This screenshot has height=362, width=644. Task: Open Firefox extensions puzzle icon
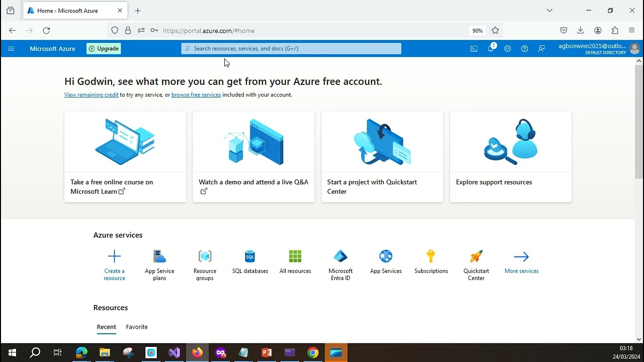(x=615, y=31)
